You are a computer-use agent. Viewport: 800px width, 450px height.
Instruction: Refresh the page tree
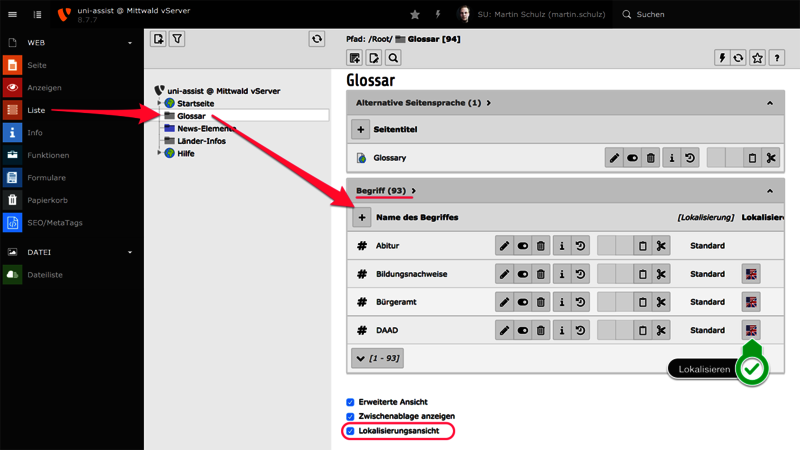coord(317,39)
